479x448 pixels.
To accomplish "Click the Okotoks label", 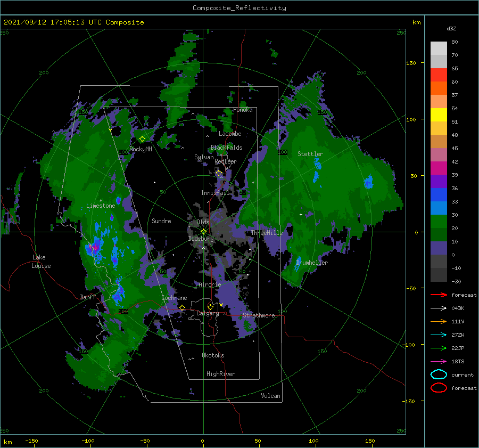I will 213,355.
